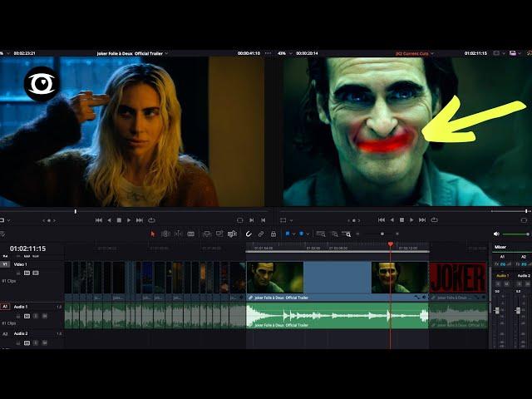Click timeline zoom-in plus button
Screen dimensions: 532x399
pos(397,234)
